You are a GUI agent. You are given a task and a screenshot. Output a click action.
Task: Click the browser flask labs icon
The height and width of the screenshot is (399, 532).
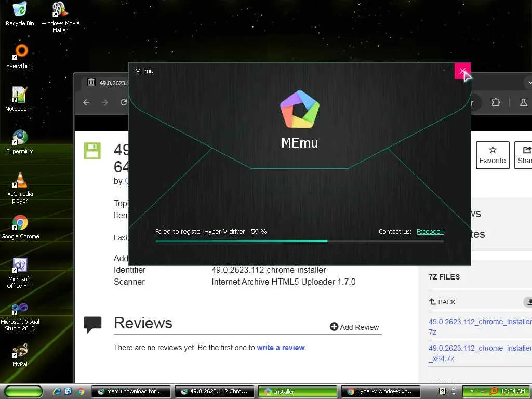pyautogui.click(x=524, y=102)
